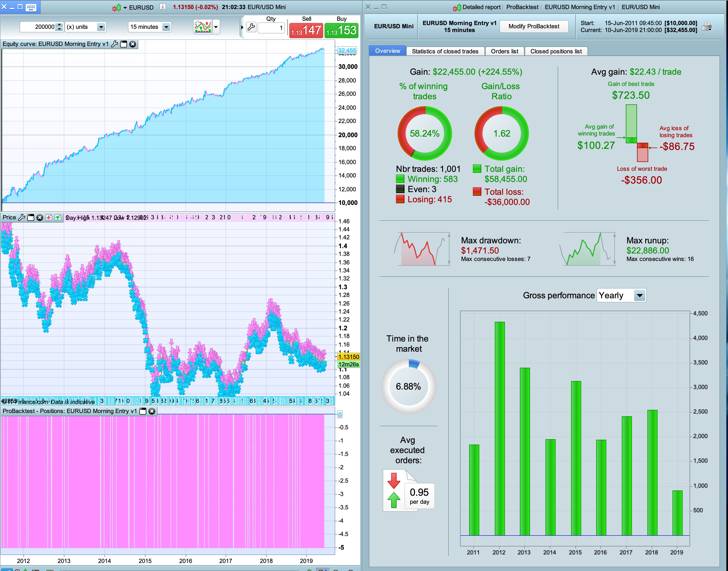Click the Price panel wrench icon

click(x=22, y=218)
